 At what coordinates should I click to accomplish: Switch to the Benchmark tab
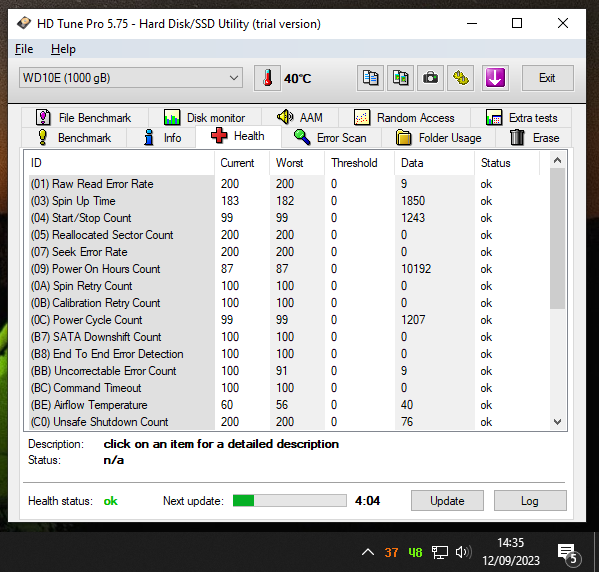coord(74,138)
